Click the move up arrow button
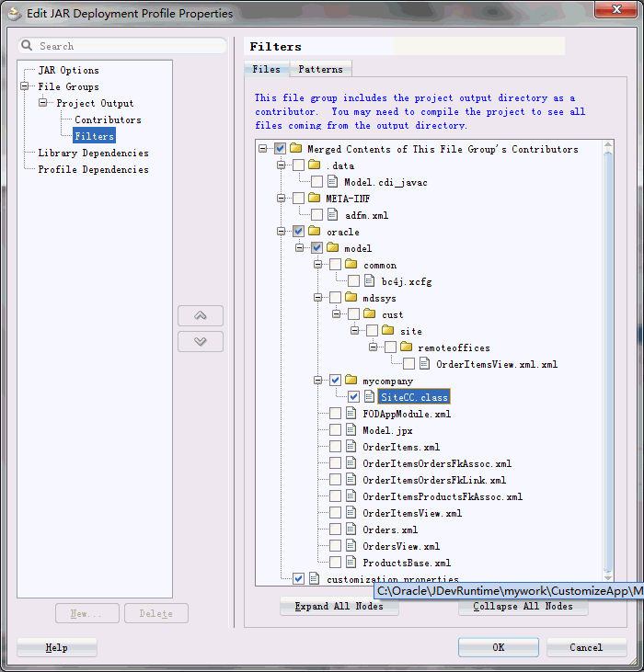Viewport: 644px width, 672px height. (x=201, y=316)
